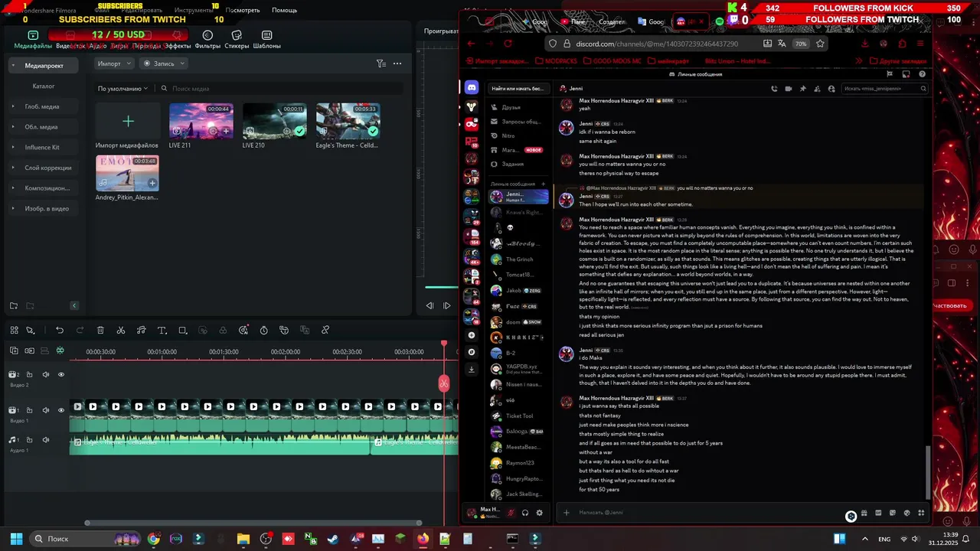This screenshot has height=551, width=980.
Task: Start a video call with Jenni
Action: 788,89
